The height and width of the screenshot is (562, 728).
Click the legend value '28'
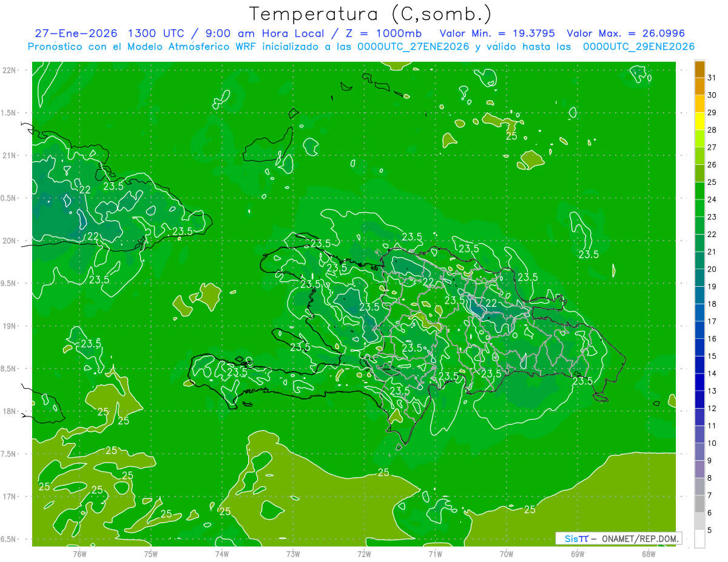pyautogui.click(x=712, y=130)
